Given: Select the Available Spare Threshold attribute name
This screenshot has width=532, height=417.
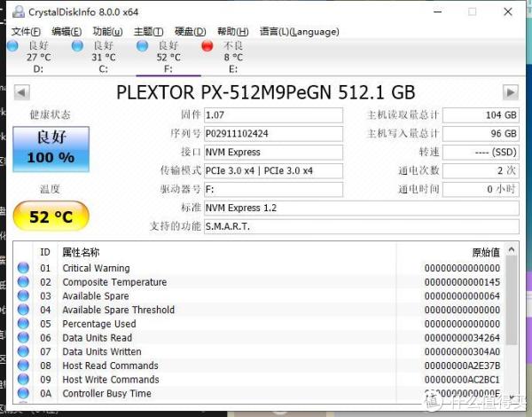Looking at the screenshot, I should coord(119,310).
